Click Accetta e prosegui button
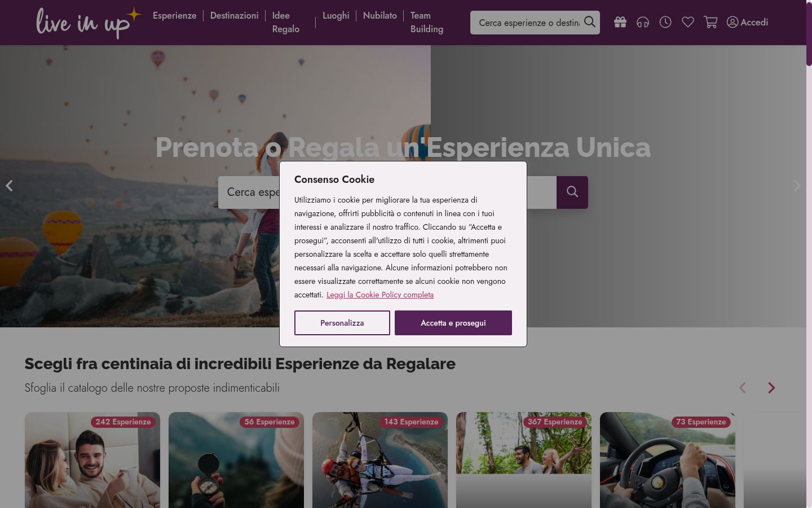 click(x=453, y=323)
